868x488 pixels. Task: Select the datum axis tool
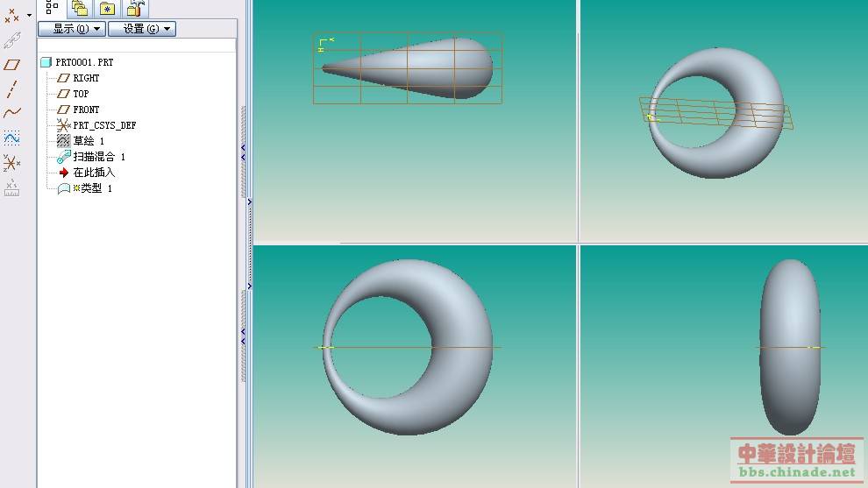pyautogui.click(x=11, y=89)
